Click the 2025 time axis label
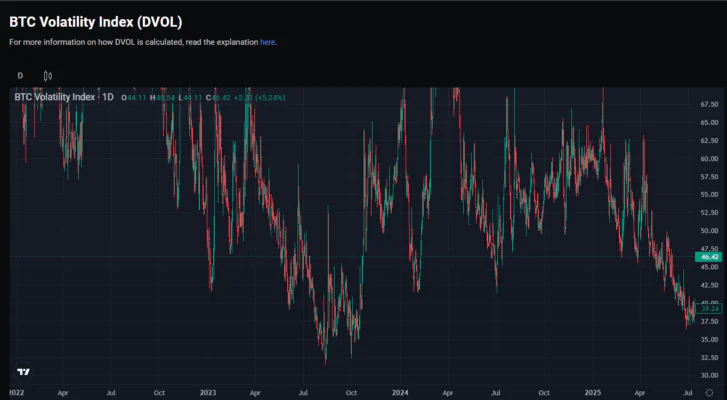 593,394
